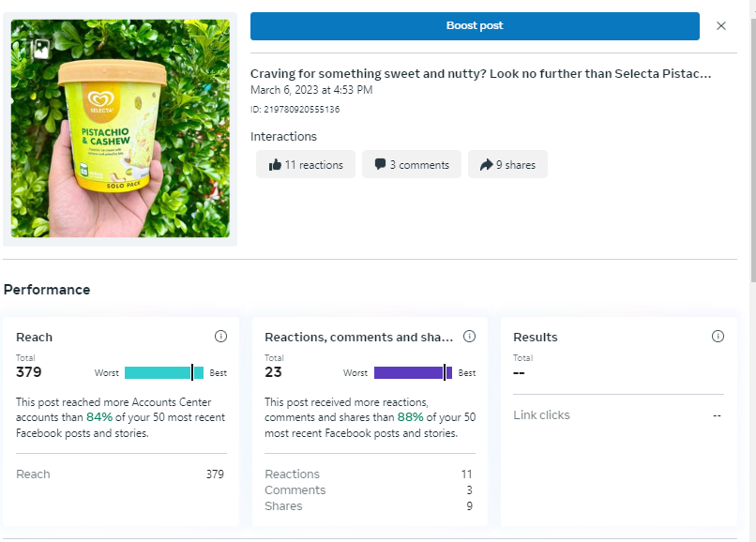This screenshot has width=756, height=542.
Task: Open info for Reactions, comments and shares
Action: click(x=470, y=337)
